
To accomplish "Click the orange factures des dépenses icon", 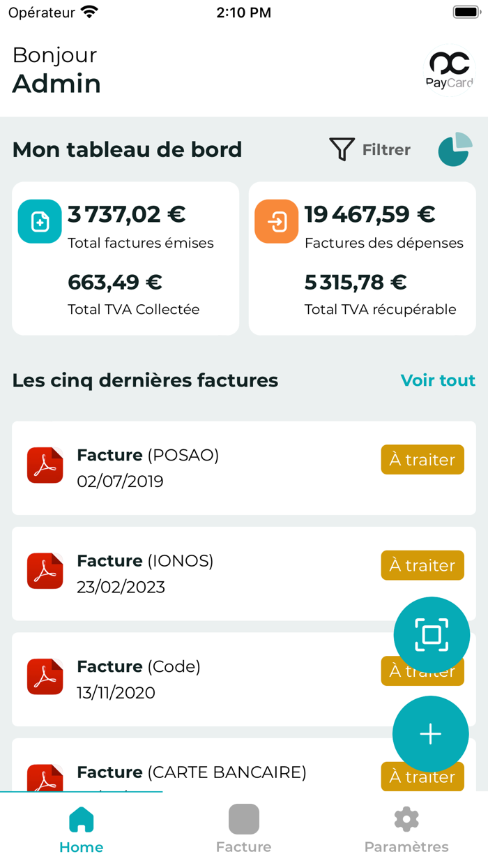I will 277,220.
